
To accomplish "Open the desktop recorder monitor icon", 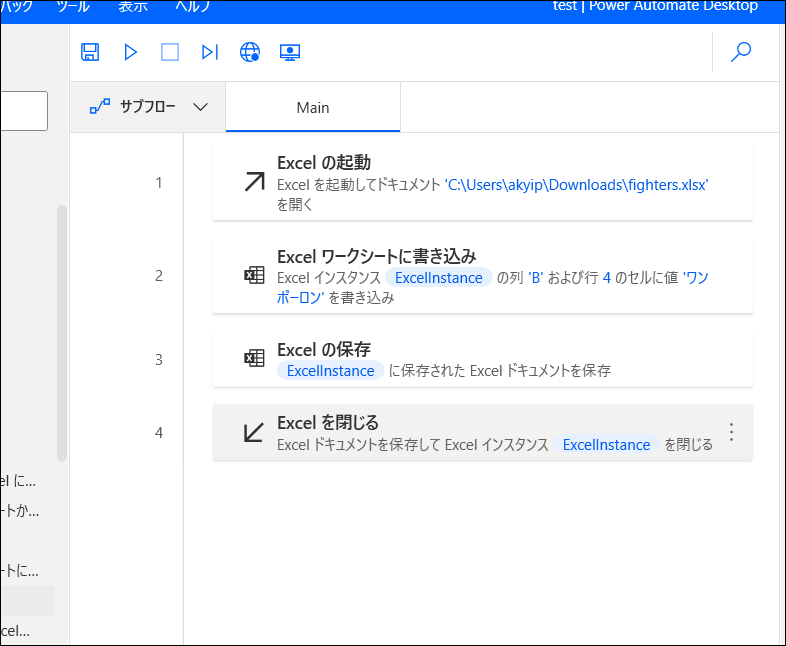I will 290,52.
